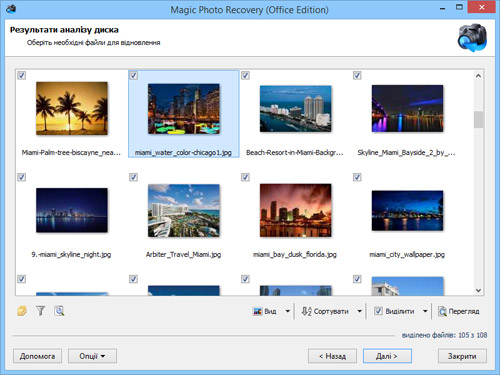
Task: Uncheck Beach-Resort-in-Miami checkbox
Action: pyautogui.click(x=245, y=75)
